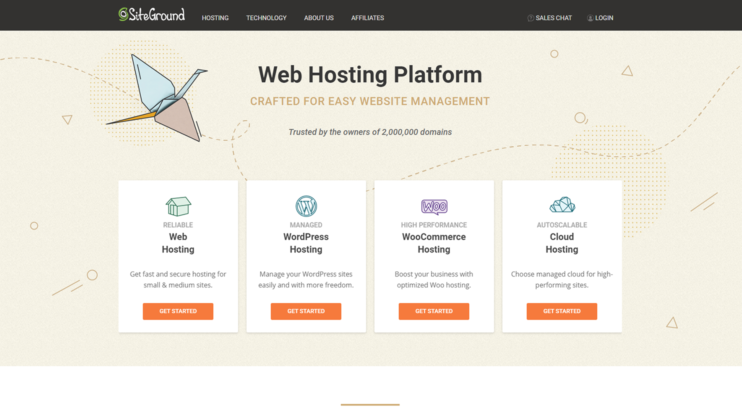Open the Hosting menu
742x416 pixels.
[x=215, y=18]
